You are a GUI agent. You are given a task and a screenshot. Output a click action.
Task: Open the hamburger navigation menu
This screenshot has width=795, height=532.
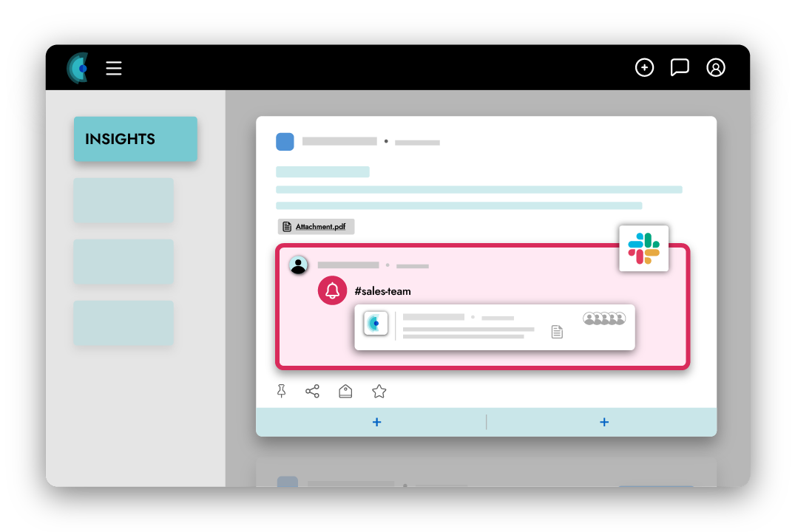pyautogui.click(x=113, y=68)
